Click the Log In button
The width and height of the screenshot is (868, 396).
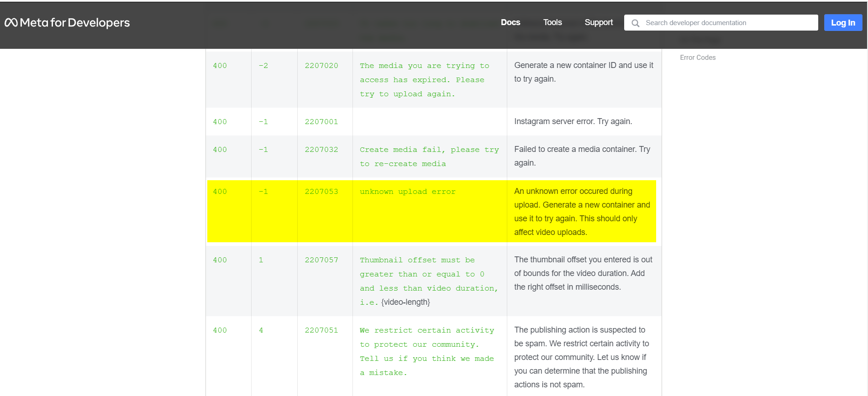(x=843, y=23)
